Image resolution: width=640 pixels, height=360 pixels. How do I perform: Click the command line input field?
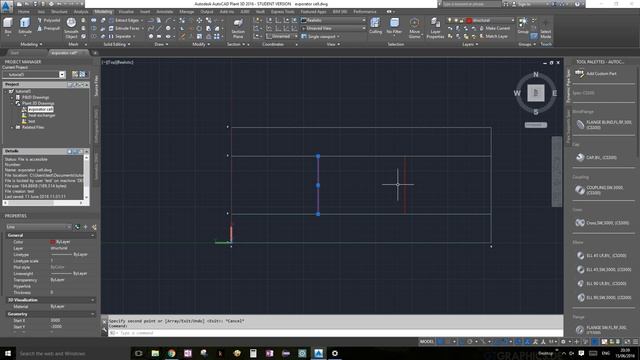tap(335, 333)
